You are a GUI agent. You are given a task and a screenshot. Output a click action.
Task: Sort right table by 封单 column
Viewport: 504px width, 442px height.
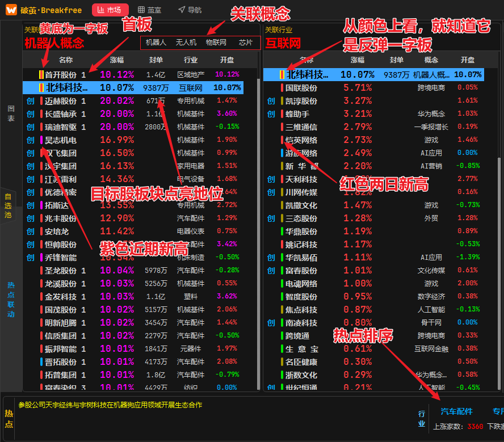(396, 60)
